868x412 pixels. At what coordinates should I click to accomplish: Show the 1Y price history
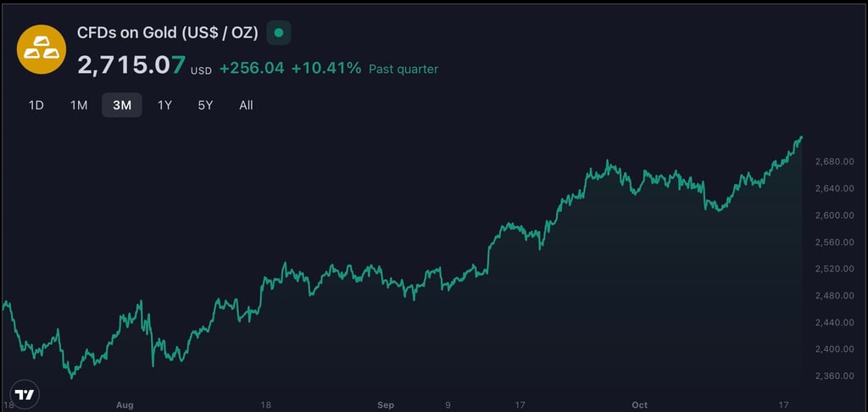pyautogui.click(x=164, y=105)
